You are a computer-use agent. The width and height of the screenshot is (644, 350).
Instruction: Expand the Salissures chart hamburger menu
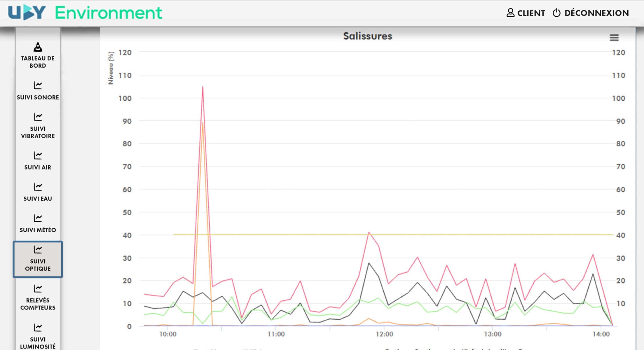[x=614, y=38]
